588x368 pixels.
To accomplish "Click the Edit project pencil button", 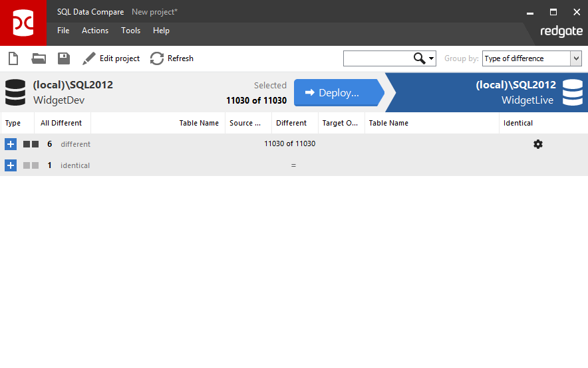I will pyautogui.click(x=111, y=58).
